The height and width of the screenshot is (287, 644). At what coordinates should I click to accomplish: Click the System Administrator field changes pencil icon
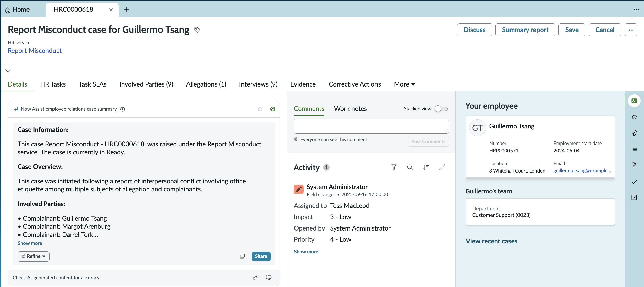(299, 189)
